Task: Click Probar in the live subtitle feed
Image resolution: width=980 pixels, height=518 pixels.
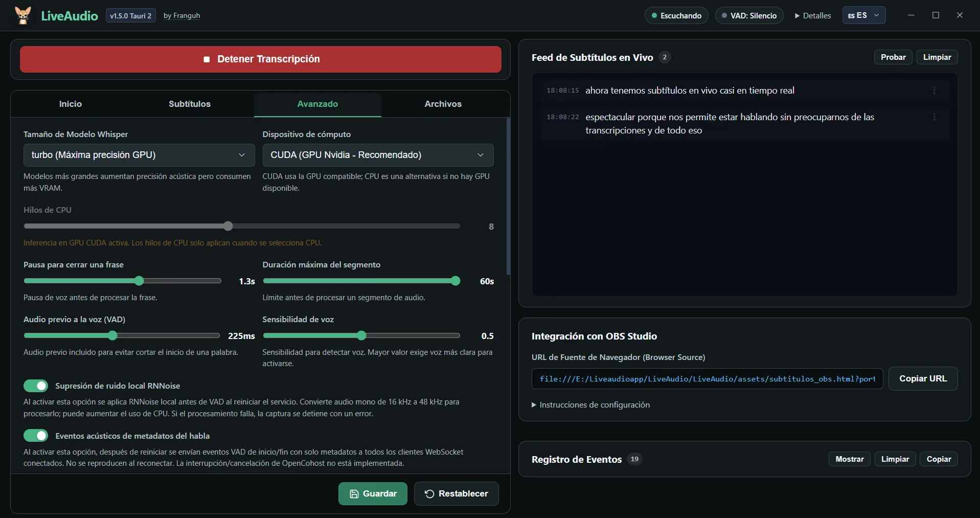Action: point(893,57)
